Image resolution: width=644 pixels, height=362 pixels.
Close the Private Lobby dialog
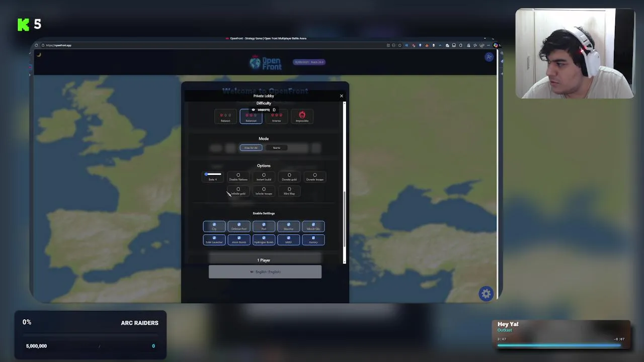pyautogui.click(x=341, y=96)
